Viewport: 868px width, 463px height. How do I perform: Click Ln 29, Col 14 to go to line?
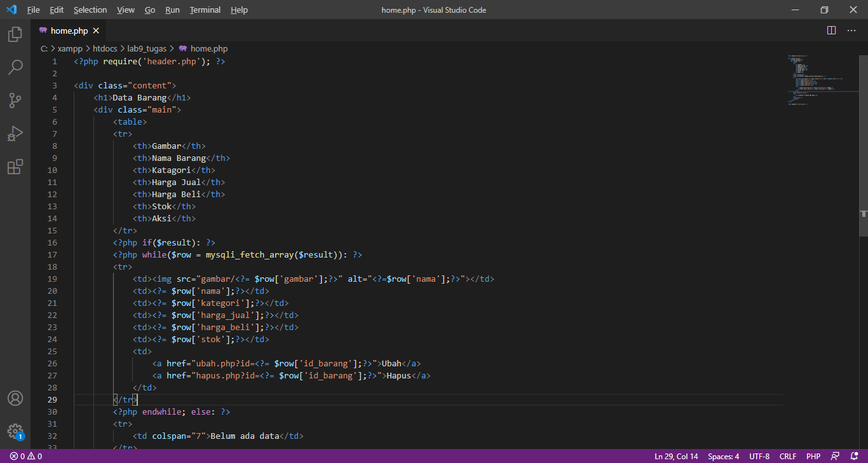[676, 457]
